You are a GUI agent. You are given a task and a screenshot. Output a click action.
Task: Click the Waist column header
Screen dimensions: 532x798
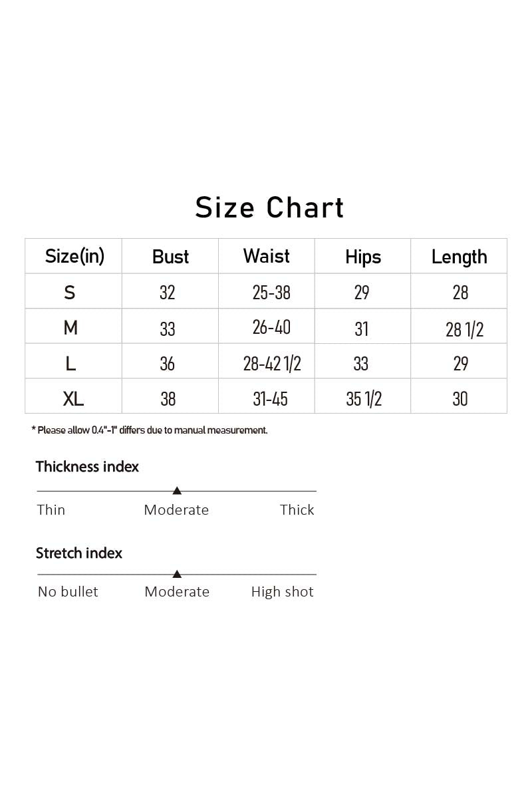point(267,256)
